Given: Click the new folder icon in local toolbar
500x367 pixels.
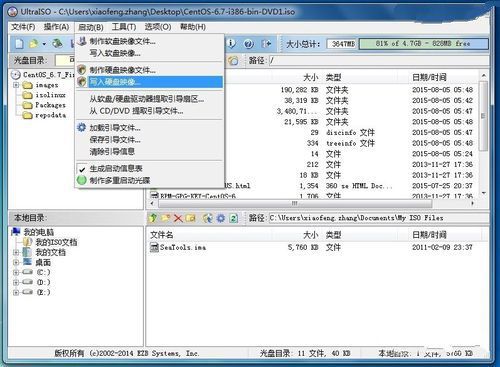Looking at the screenshot, I should (x=165, y=218).
